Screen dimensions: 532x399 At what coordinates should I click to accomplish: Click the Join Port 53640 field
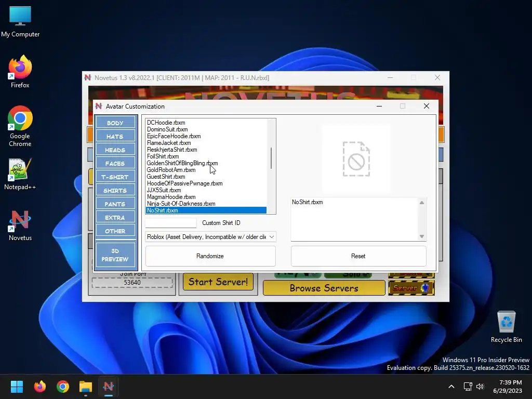[x=132, y=283]
